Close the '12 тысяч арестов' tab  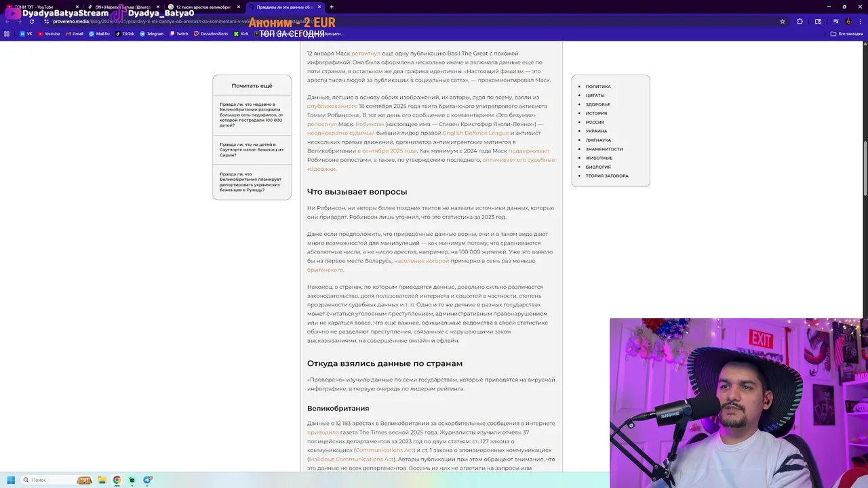click(238, 7)
